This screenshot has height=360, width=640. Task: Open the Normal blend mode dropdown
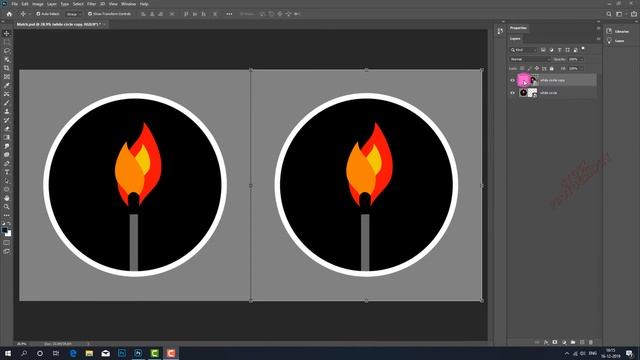point(530,59)
